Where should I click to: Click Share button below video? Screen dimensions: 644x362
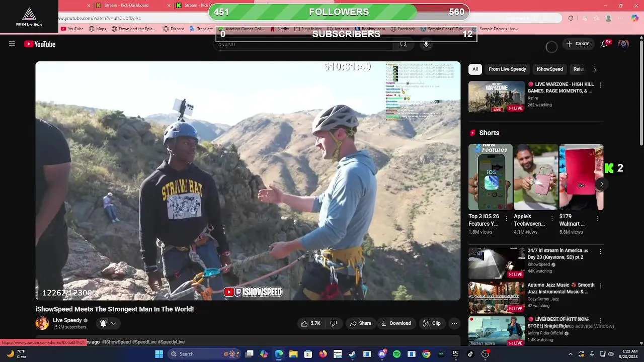360,323
